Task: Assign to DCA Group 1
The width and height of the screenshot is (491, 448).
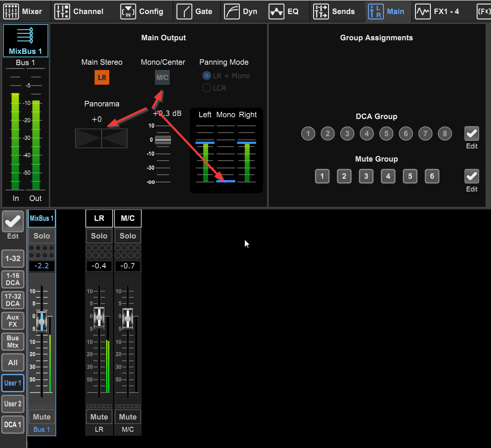Action: [x=308, y=133]
